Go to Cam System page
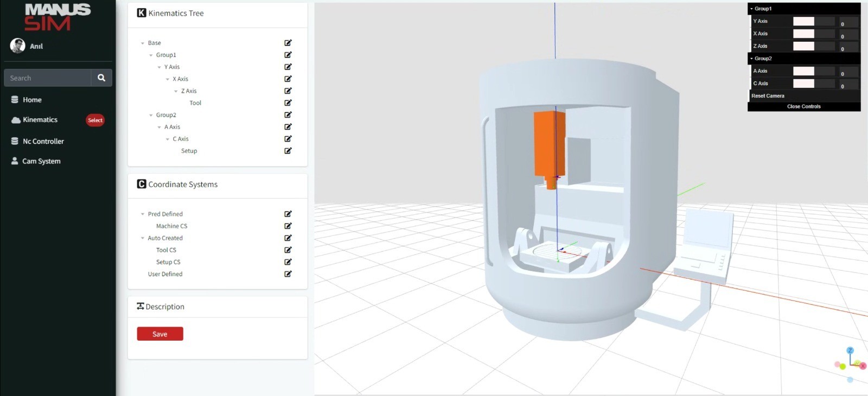Screen dimensions: 868x396 pyautogui.click(x=41, y=161)
